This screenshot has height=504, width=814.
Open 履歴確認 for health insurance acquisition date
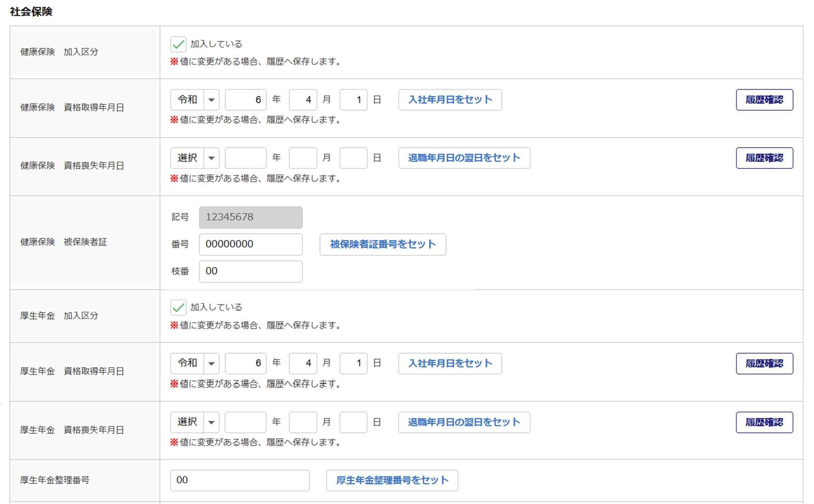[764, 100]
